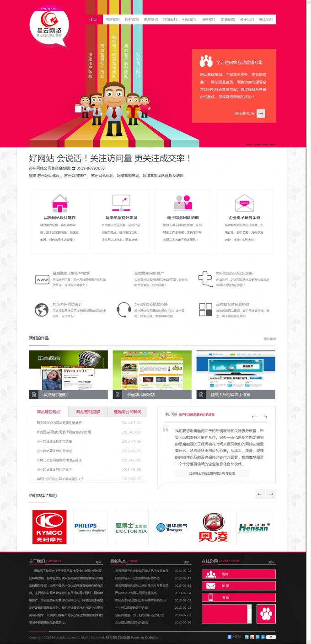Click the ReadMore arrow button in banner
Screen dimensions: 311x644
point(261,113)
